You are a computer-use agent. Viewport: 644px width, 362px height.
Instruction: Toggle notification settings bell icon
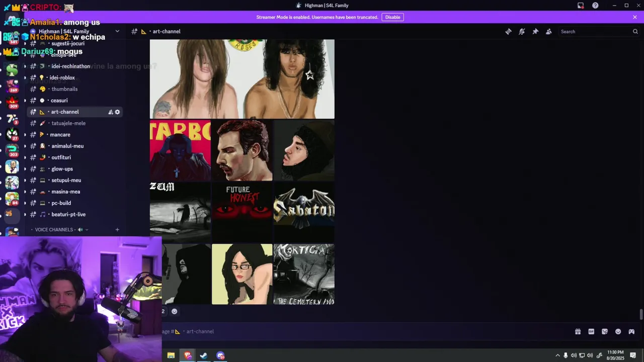tap(522, 31)
